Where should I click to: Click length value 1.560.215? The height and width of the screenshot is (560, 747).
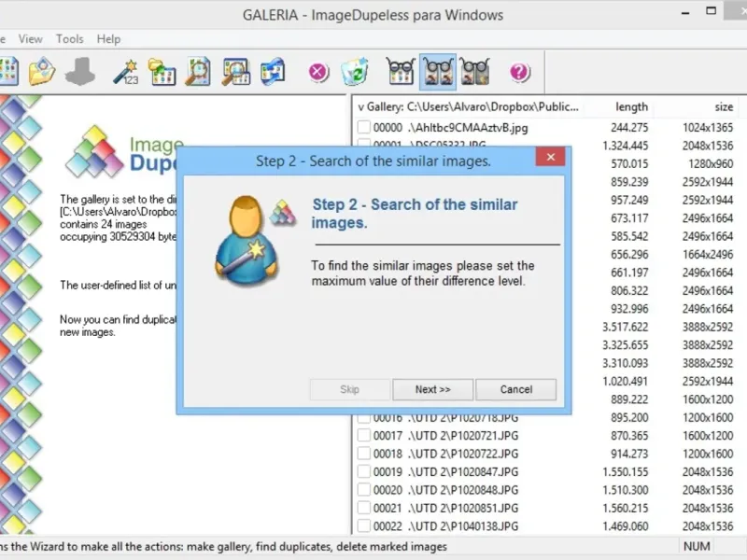625,508
